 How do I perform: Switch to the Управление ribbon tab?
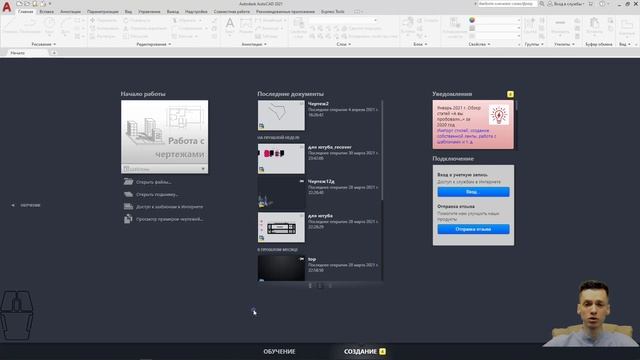pyautogui.click(x=149, y=11)
